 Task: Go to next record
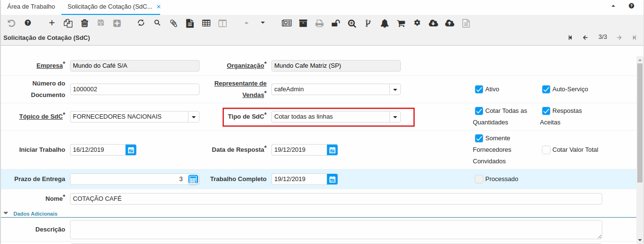click(619, 37)
